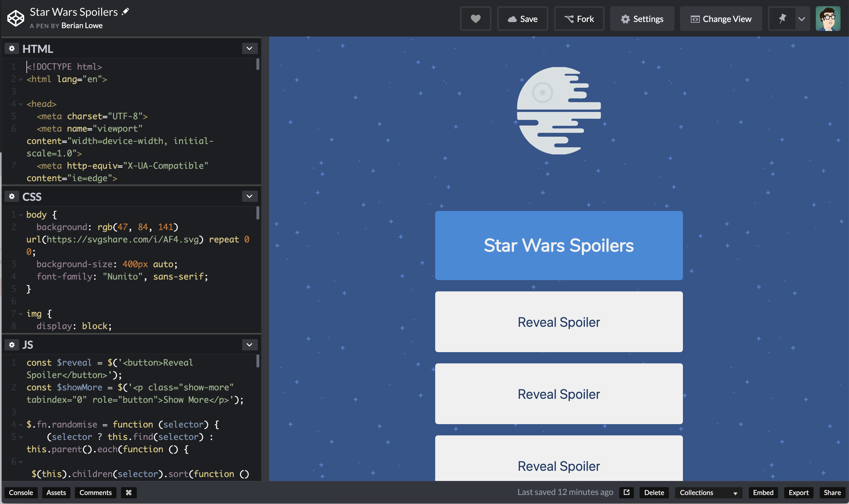Viewport: 849px width, 504px height.
Task: Click the meta charset UTF-8 line
Action: point(92,116)
